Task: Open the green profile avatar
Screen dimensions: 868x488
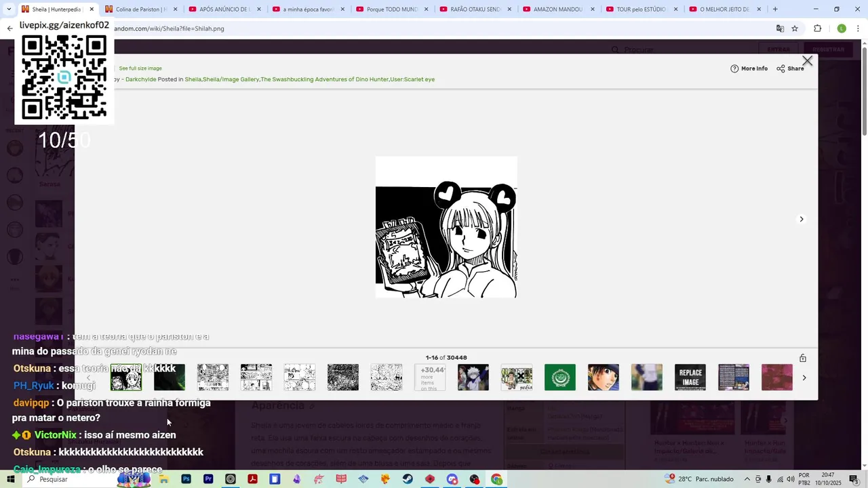Action: pos(842,28)
